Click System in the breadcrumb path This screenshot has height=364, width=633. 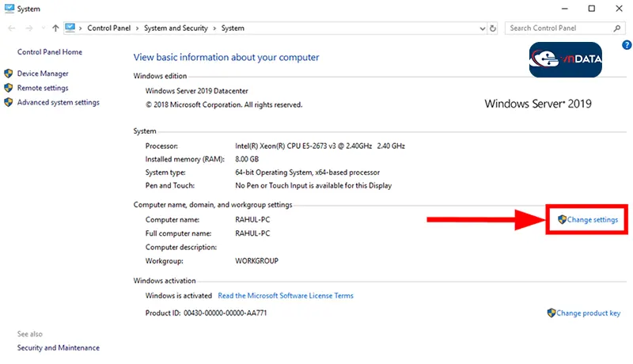[x=233, y=28]
